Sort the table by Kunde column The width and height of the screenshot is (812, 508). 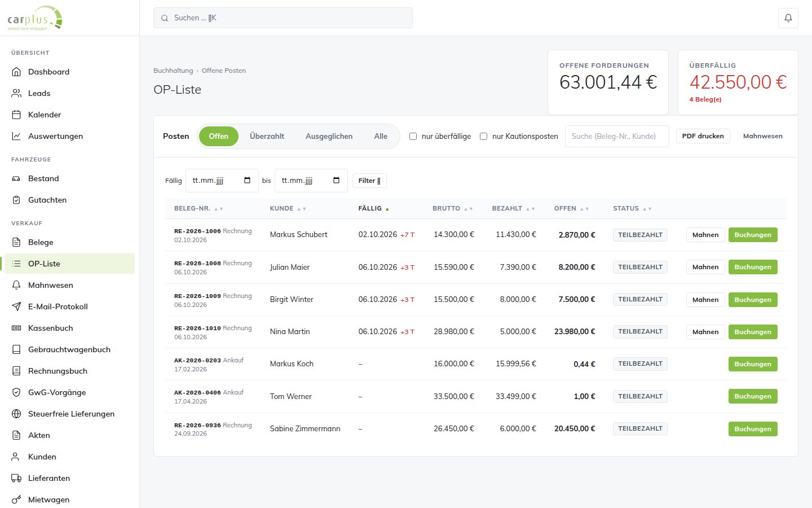[x=288, y=208]
